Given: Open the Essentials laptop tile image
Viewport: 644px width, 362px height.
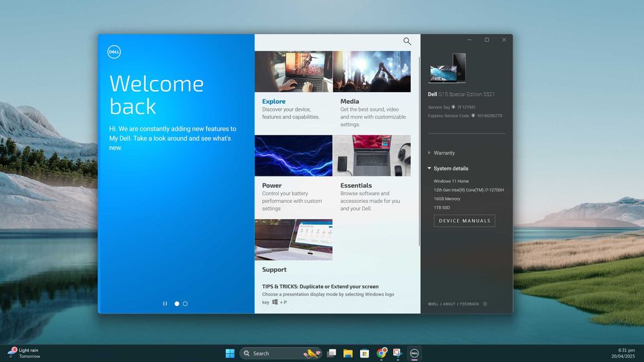Looking at the screenshot, I should point(372,156).
